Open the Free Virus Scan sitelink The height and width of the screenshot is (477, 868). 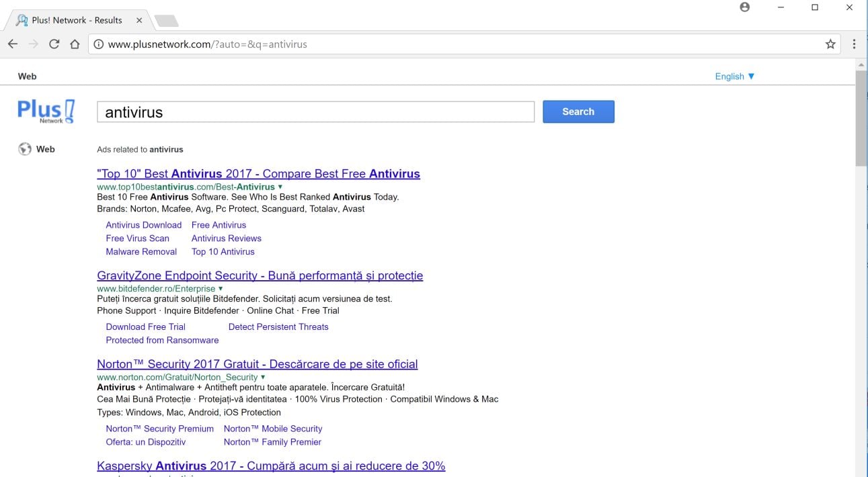click(137, 238)
